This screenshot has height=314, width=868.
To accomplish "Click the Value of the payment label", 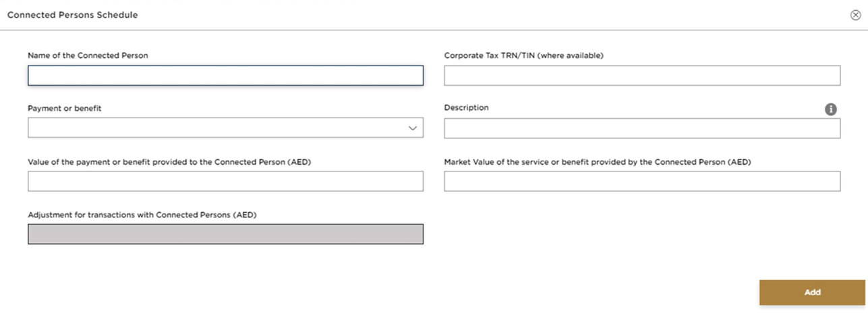I will [x=169, y=162].
